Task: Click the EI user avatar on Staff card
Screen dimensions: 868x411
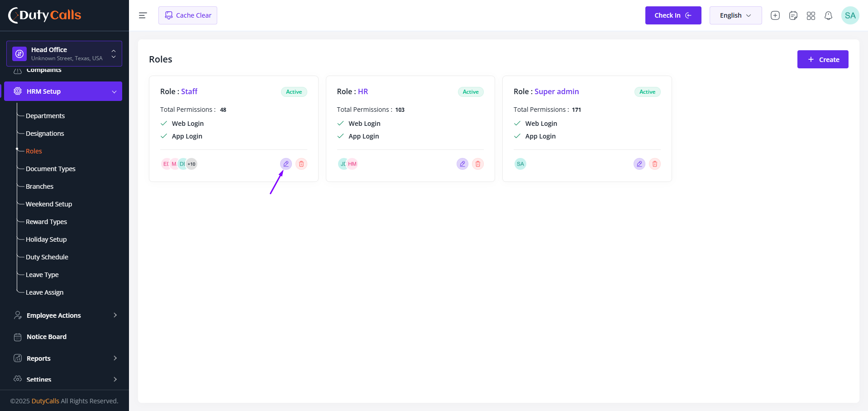Action: coord(165,164)
